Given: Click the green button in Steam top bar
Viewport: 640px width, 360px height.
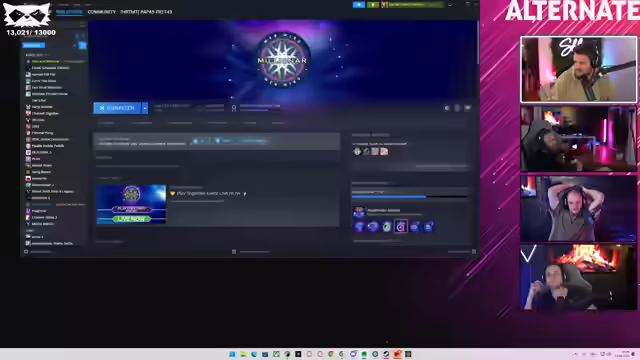Looking at the screenshot, I should click(x=373, y=5).
